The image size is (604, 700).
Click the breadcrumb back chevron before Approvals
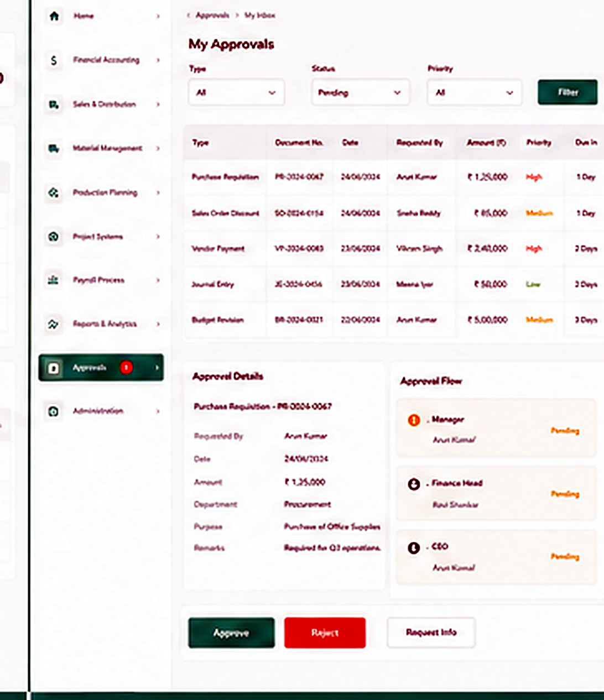tap(189, 15)
